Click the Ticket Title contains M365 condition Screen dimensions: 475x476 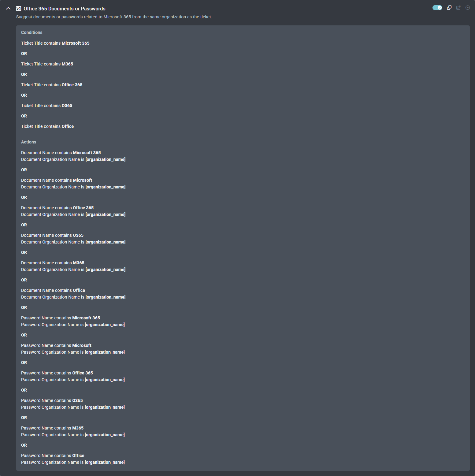tap(47, 64)
